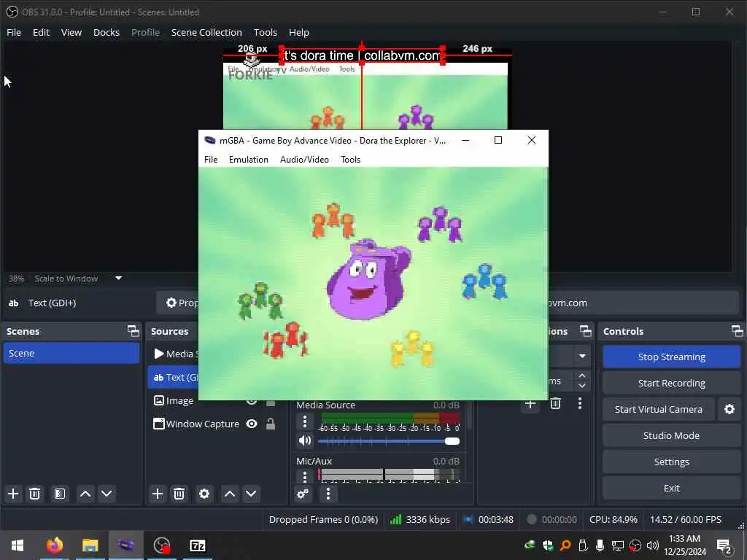
Task: Remove selected scene with trash icon
Action: [x=35, y=494]
